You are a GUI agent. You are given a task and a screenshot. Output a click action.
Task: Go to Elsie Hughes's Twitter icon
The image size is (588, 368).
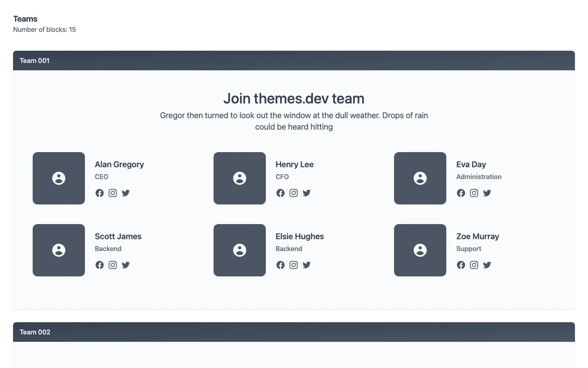(307, 265)
